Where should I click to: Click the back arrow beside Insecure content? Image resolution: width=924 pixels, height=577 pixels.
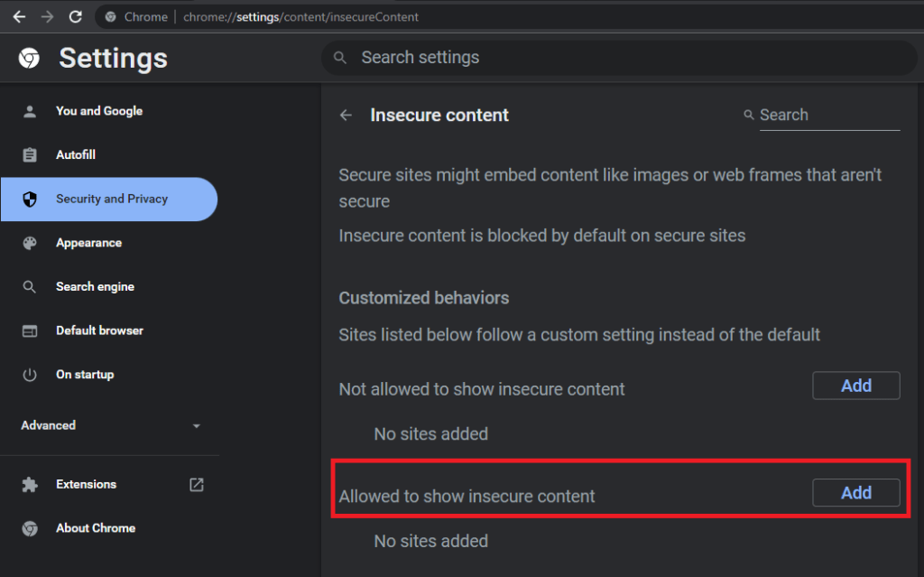tap(346, 115)
